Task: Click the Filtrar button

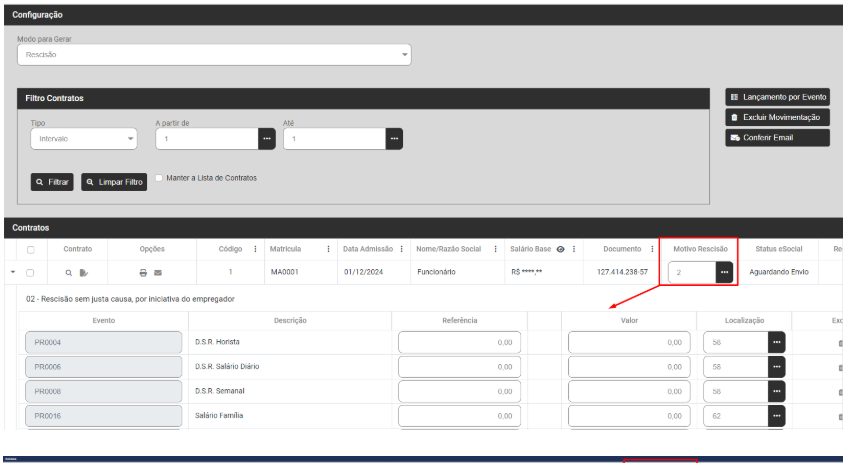Action: (52, 182)
